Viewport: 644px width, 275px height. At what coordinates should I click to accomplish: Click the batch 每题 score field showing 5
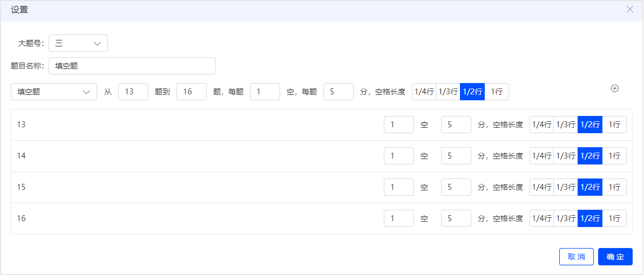[x=338, y=92]
